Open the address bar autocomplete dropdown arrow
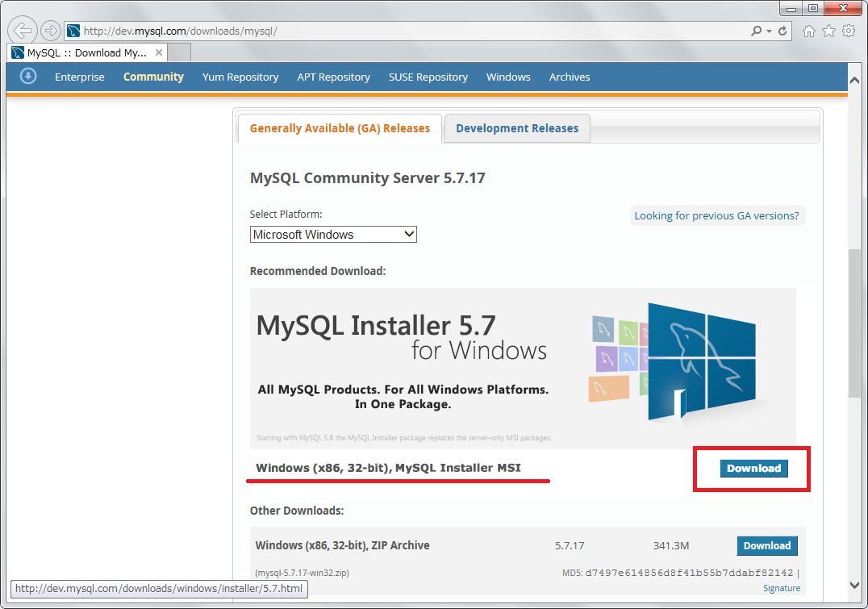Image resolution: width=868 pixels, height=609 pixels. click(770, 31)
